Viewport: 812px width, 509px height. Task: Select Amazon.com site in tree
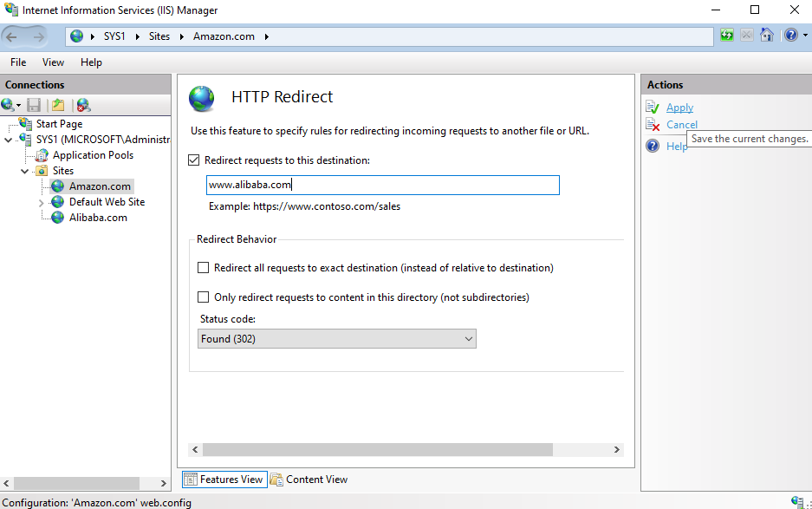tap(100, 186)
